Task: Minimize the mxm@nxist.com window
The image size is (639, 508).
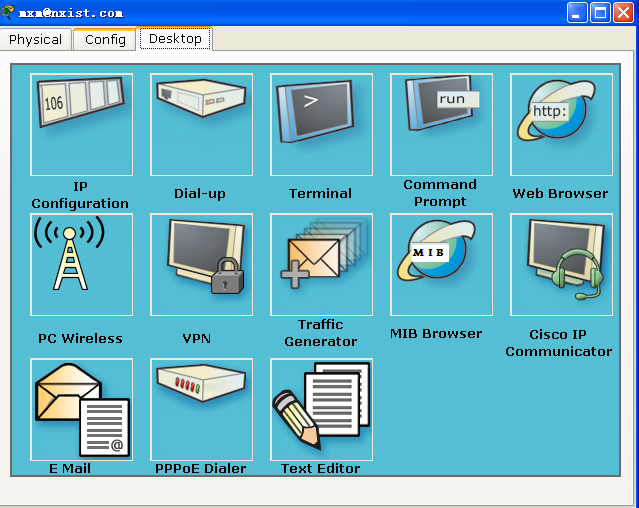Action: 577,13
